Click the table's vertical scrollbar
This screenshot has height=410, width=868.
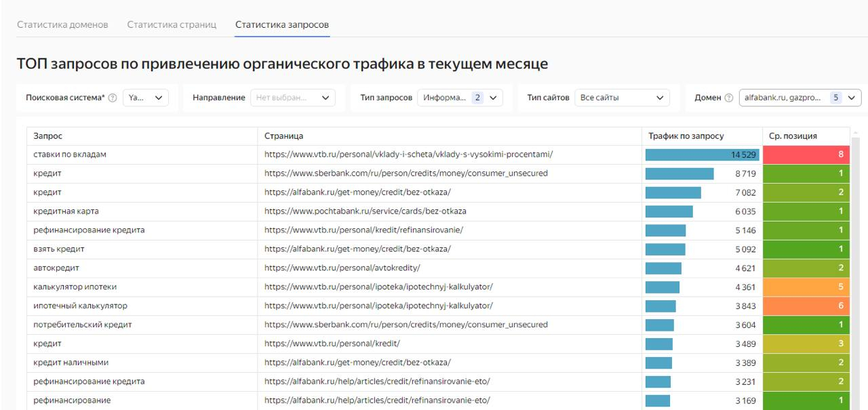pyautogui.click(x=854, y=271)
